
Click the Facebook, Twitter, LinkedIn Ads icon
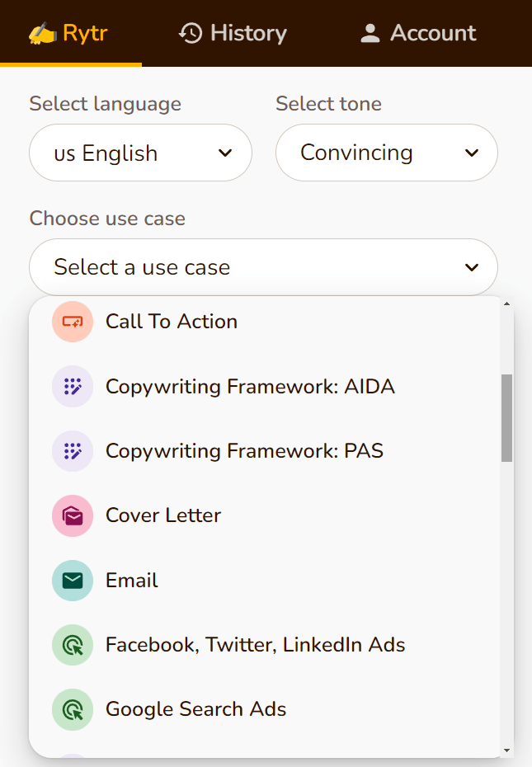[71, 645]
